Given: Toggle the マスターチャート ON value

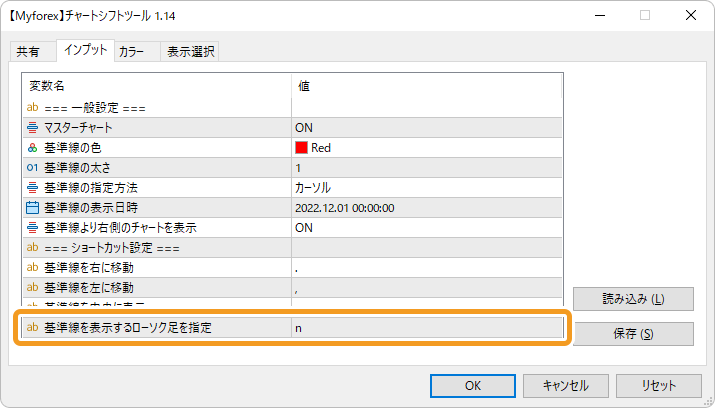Looking at the screenshot, I should point(426,128).
